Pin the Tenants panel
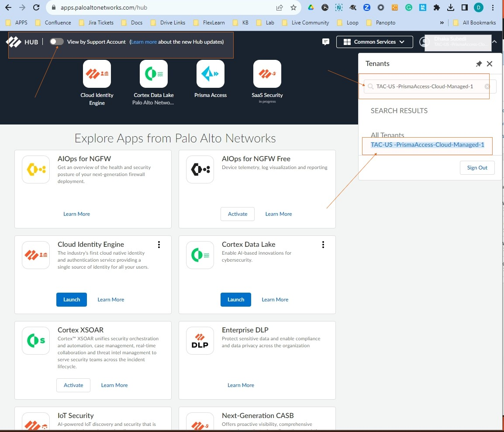504x432 pixels. click(x=479, y=64)
